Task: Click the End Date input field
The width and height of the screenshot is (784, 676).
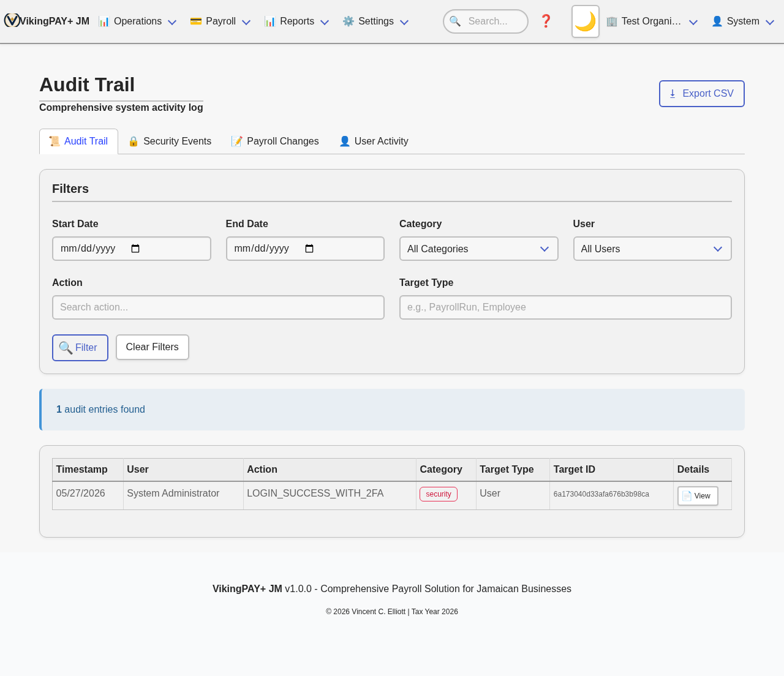Action: tap(305, 249)
